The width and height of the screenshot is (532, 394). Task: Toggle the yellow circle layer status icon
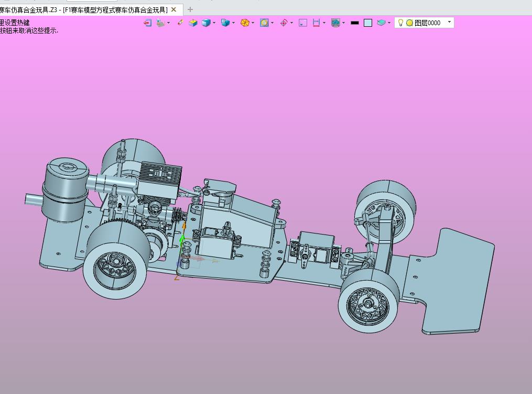coord(409,23)
